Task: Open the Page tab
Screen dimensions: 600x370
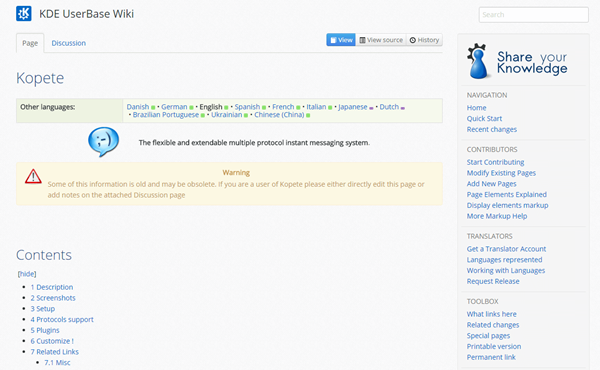Action: click(30, 43)
